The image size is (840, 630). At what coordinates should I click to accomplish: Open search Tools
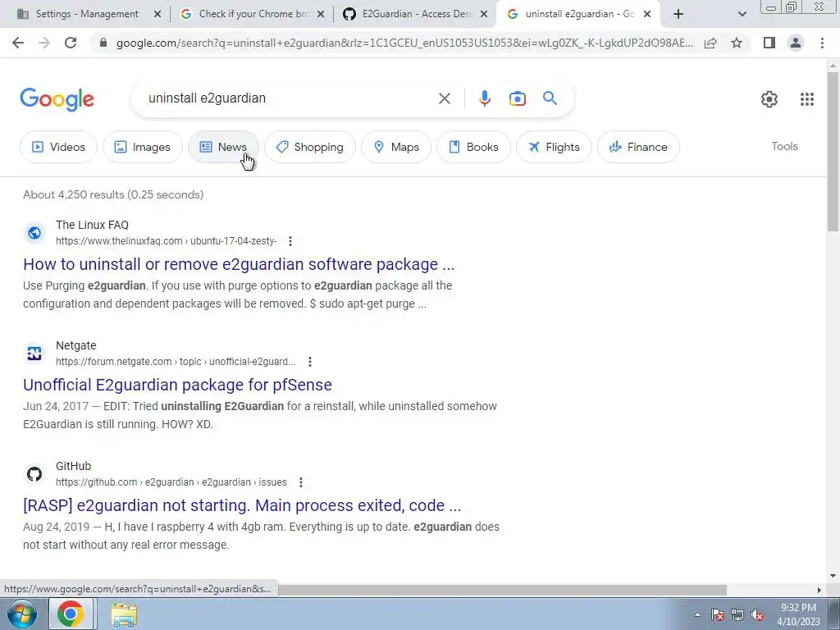click(784, 146)
